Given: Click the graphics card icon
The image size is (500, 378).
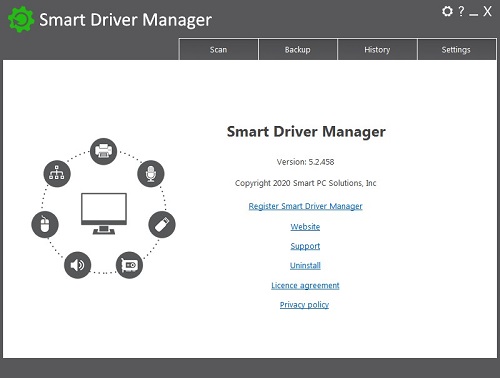Looking at the screenshot, I should click(x=129, y=265).
